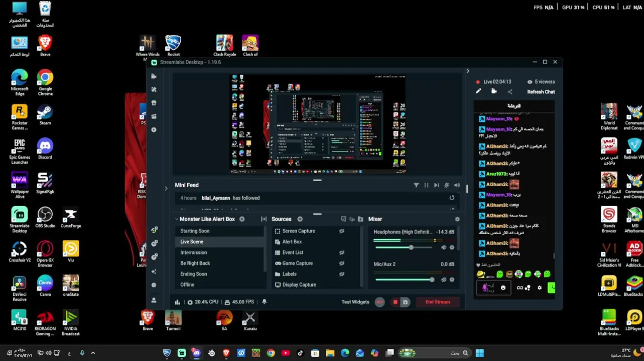The height and width of the screenshot is (361, 644).
Task: Edit stream info pencil icon
Action: (x=478, y=91)
